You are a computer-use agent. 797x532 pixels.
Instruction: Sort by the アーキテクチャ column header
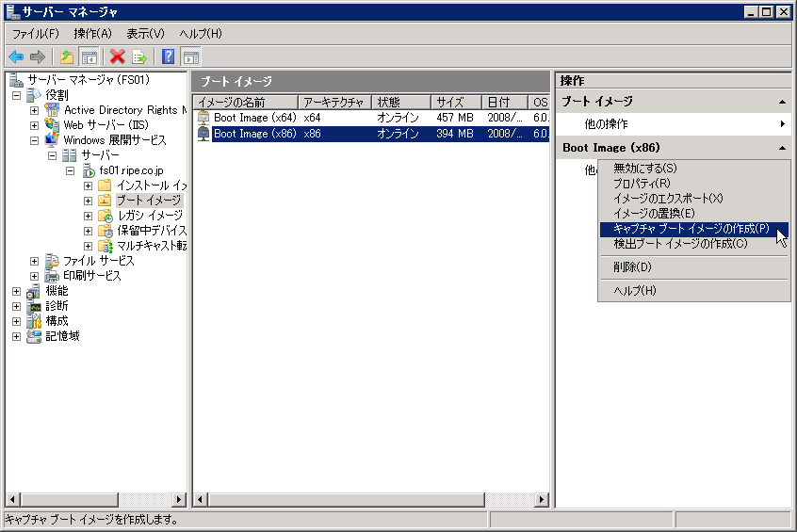coord(335,102)
